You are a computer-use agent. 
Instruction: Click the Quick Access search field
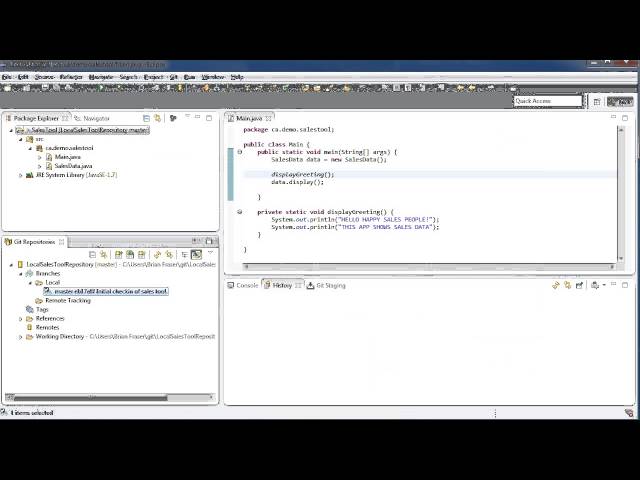(548, 101)
